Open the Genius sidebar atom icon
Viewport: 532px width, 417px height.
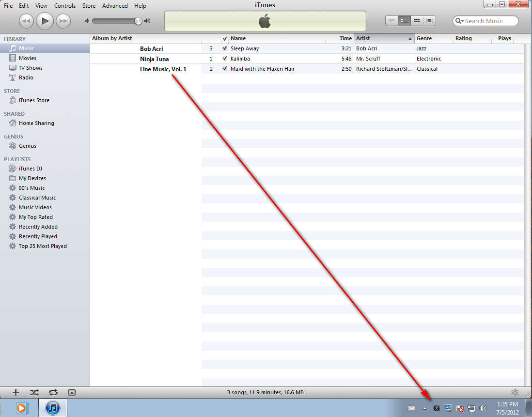click(515, 393)
